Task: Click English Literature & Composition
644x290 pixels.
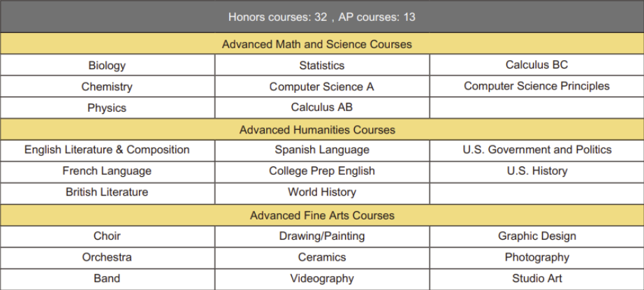Action: pos(107,150)
